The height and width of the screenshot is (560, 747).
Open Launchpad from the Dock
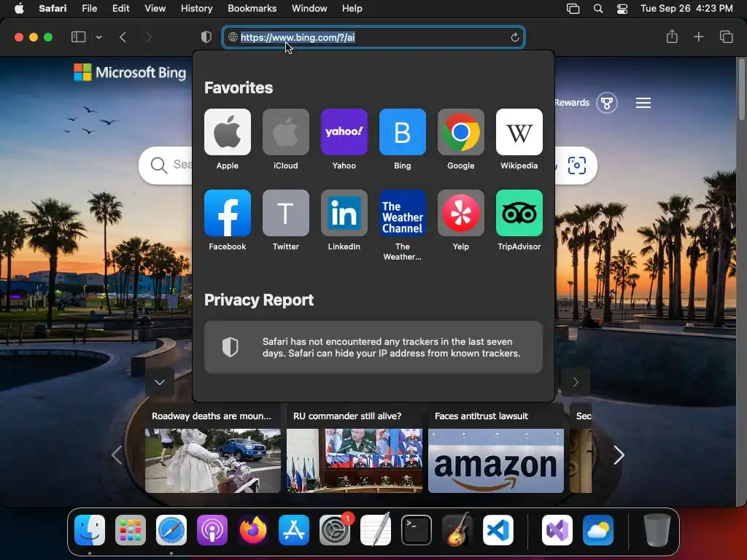tap(130, 530)
